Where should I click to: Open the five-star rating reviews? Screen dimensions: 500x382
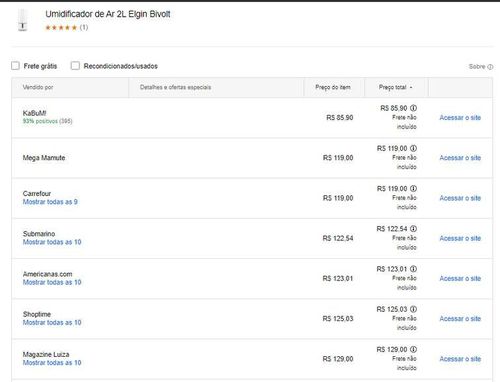(61, 28)
